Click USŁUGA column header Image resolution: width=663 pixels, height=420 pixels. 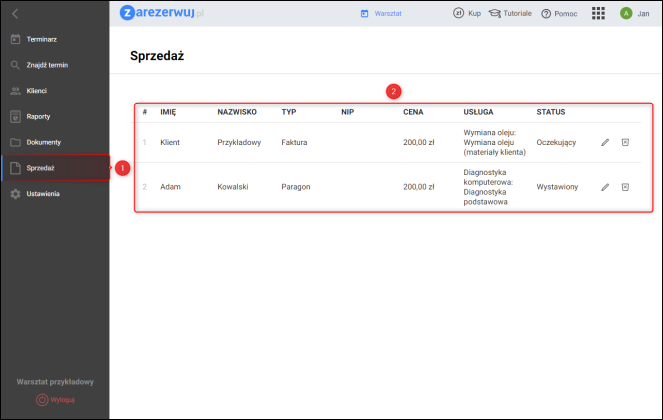coord(478,112)
